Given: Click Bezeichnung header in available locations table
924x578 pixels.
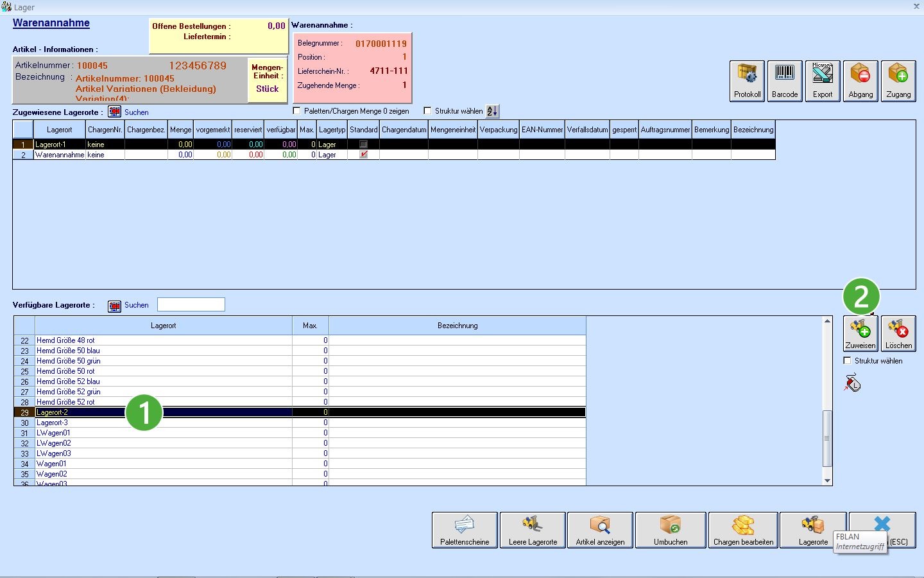Looking at the screenshot, I should pos(458,326).
